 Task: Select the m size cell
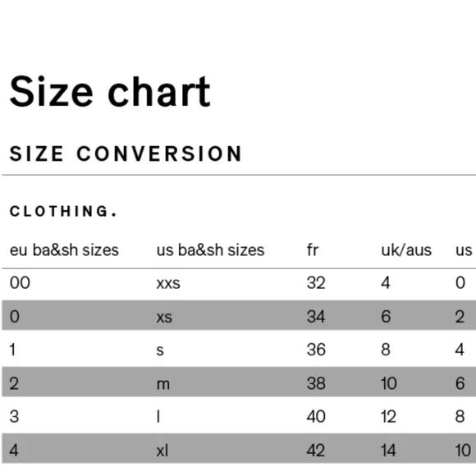163,384
